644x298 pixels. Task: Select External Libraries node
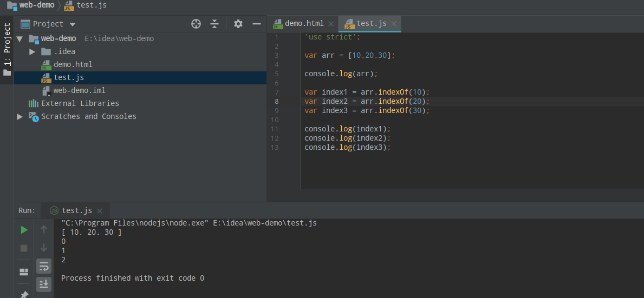pos(80,103)
